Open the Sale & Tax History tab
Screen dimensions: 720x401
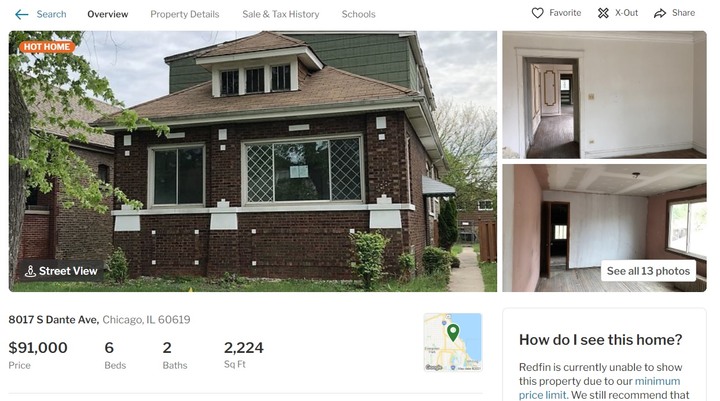point(281,14)
